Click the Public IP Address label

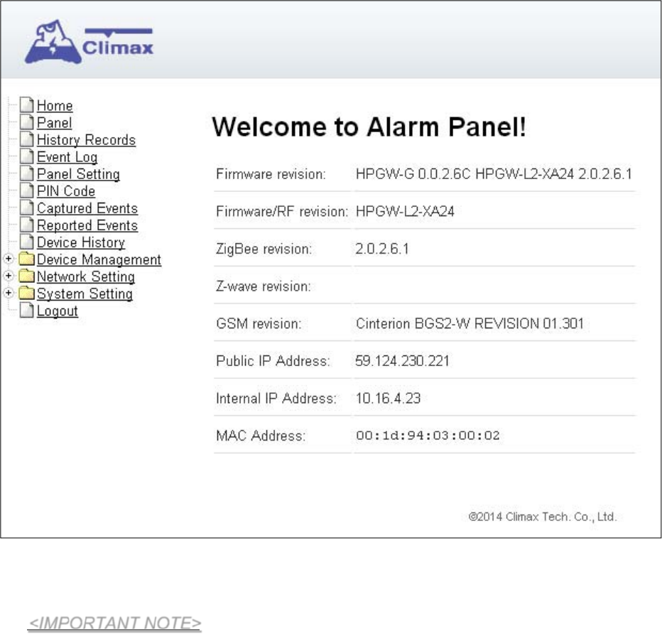(273, 361)
